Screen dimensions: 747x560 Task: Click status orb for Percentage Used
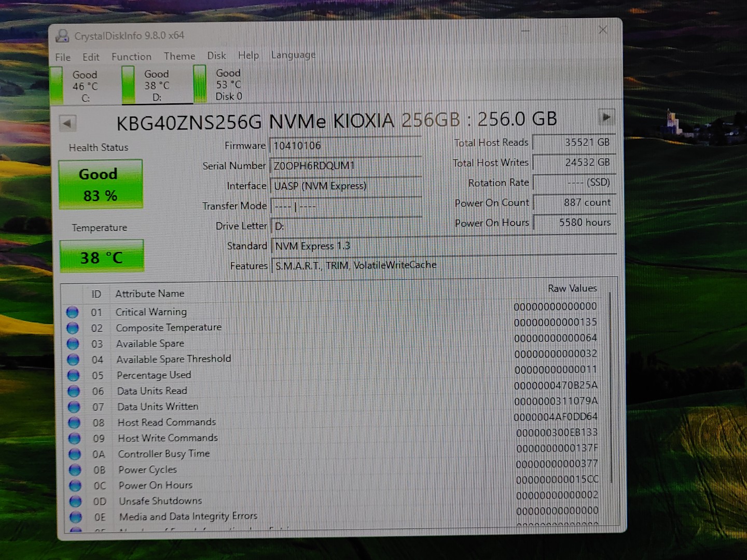(x=74, y=375)
